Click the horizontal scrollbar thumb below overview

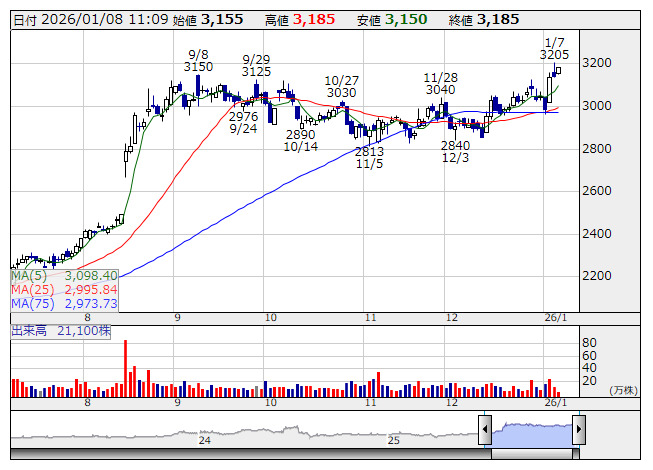click(532, 453)
